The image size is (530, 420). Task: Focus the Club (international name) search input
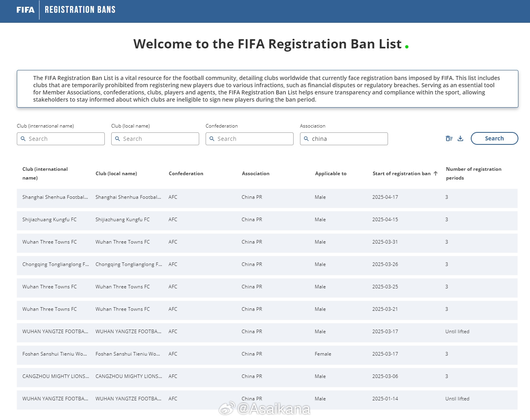tap(64, 139)
